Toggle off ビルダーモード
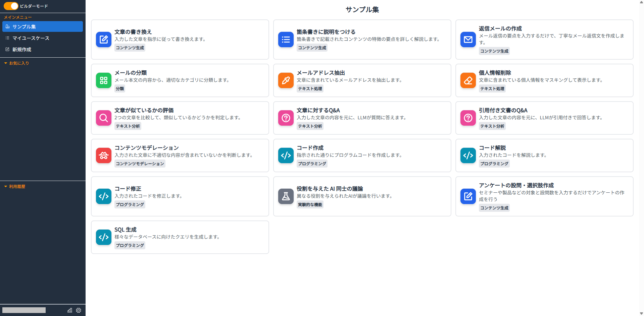The image size is (644, 316). [11, 6]
